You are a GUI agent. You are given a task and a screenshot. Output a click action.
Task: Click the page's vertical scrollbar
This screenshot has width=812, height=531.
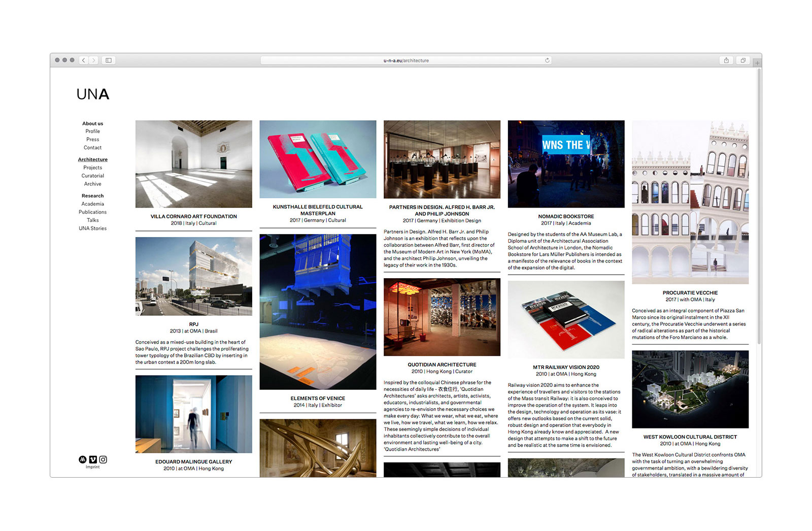point(759,206)
